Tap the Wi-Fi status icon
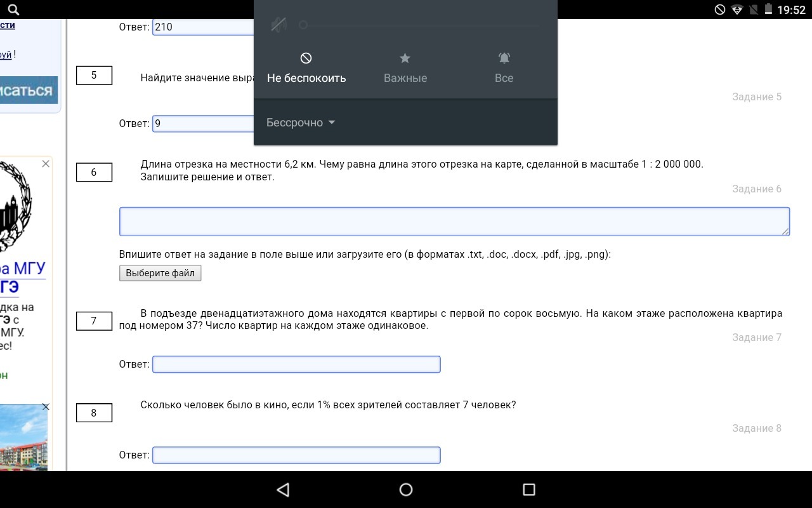 tap(737, 10)
